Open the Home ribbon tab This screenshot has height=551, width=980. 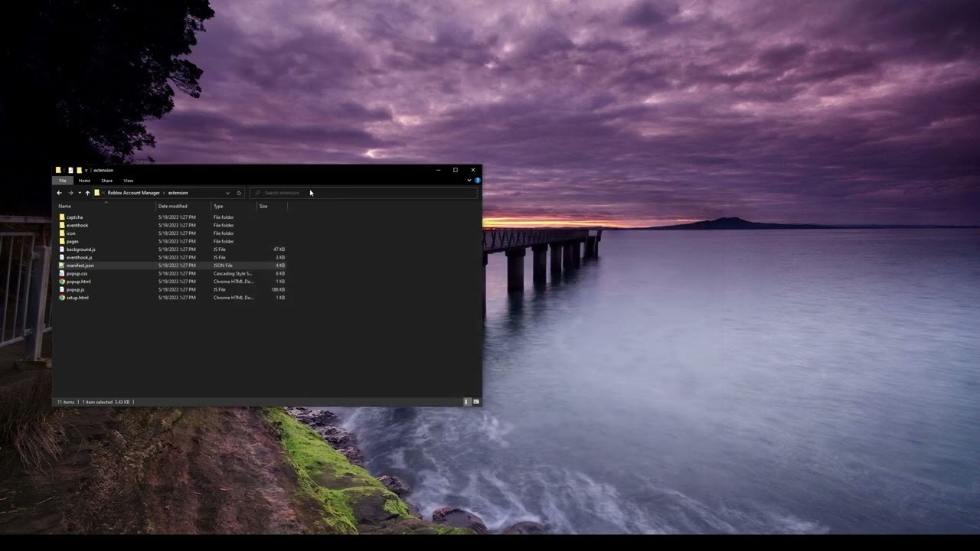point(84,181)
